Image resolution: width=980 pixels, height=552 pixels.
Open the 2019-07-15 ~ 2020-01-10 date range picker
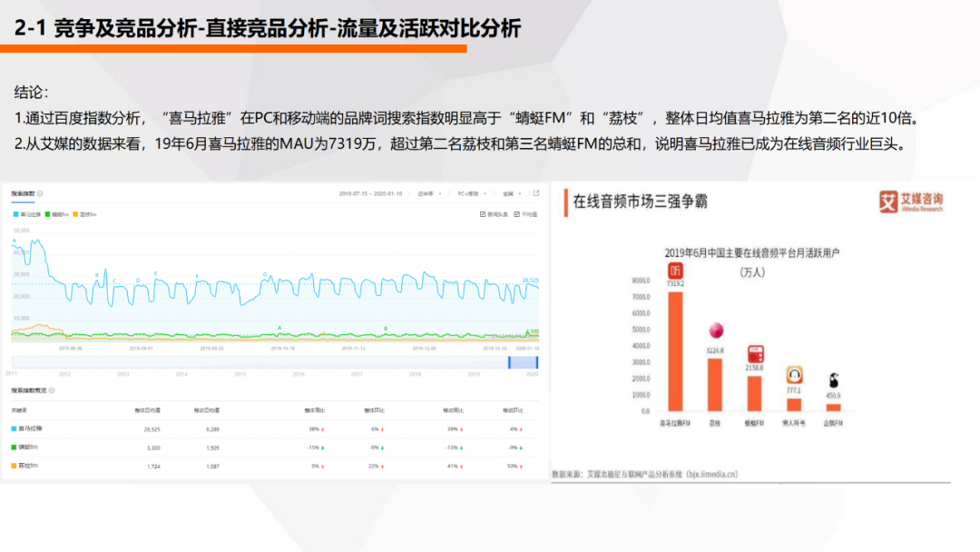[x=370, y=193]
